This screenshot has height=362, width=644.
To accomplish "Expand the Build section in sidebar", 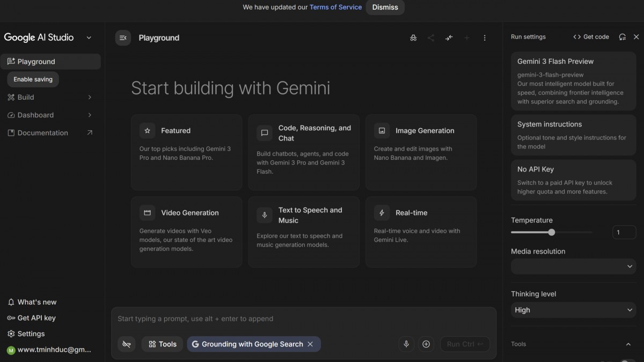I will click(51, 97).
